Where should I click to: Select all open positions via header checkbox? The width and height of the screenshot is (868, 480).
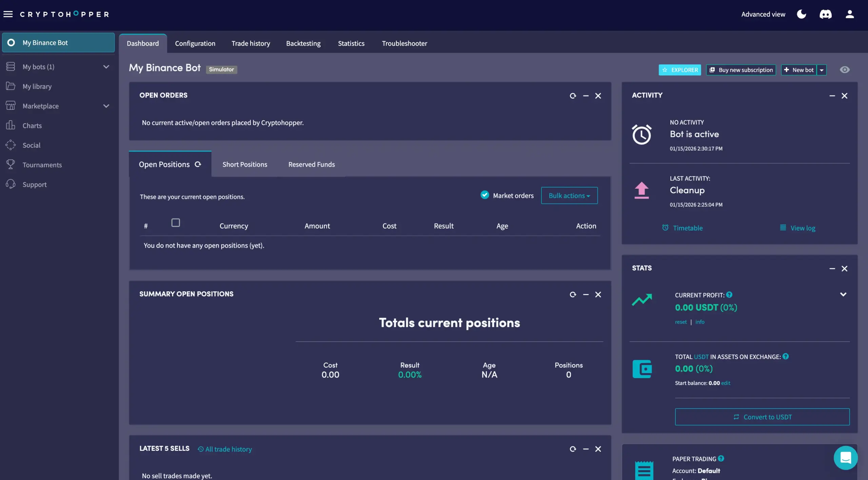click(176, 223)
